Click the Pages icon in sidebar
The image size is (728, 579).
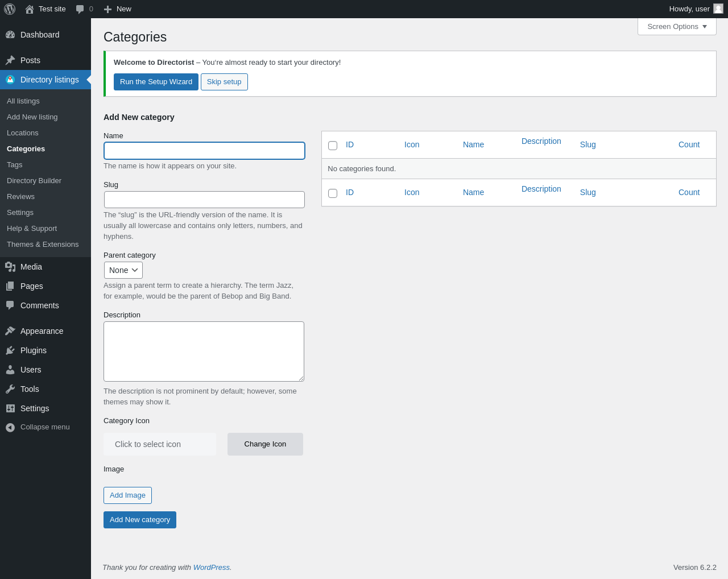pos(10,286)
